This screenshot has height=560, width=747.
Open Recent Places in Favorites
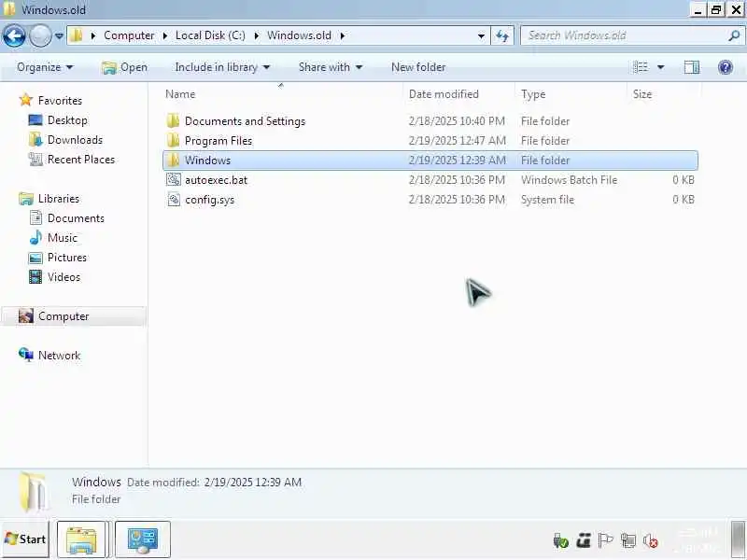[x=81, y=160]
